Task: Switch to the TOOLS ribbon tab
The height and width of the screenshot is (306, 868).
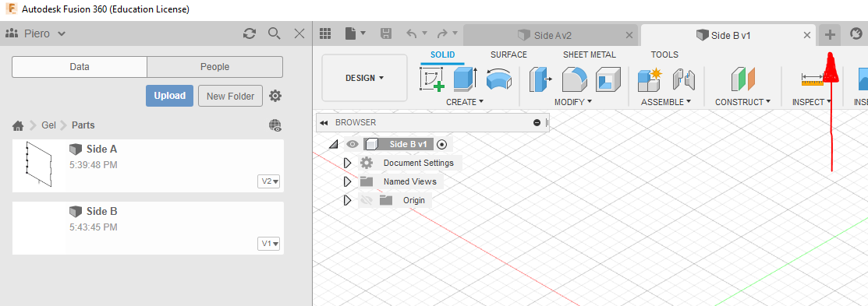Action: (664, 55)
